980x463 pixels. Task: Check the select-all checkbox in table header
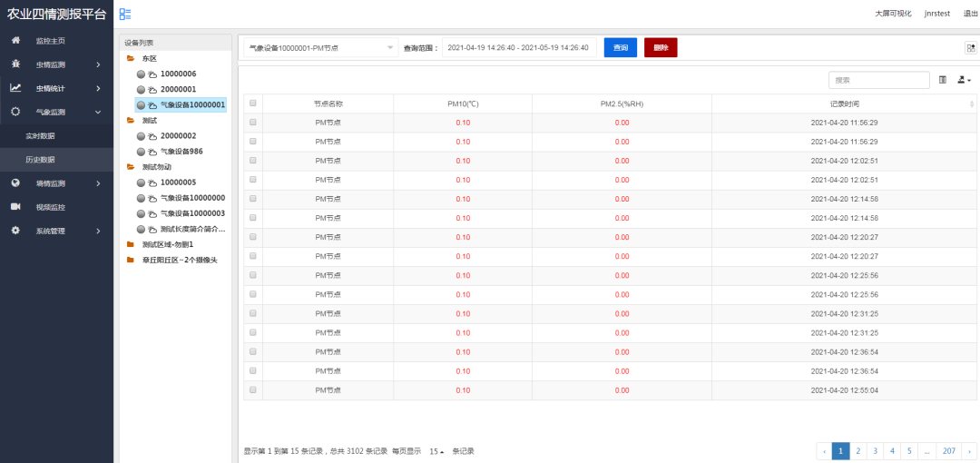coord(253,103)
